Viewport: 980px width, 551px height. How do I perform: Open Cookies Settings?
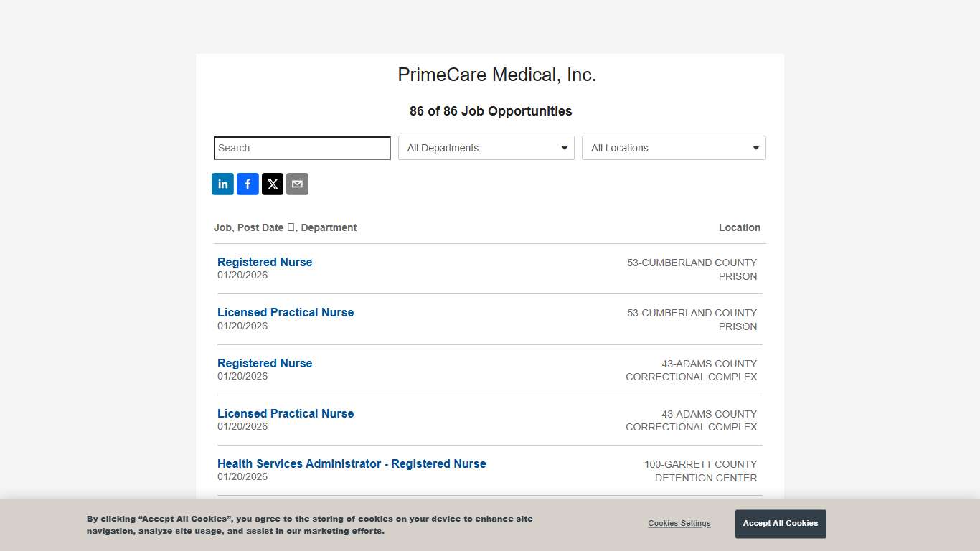(x=679, y=524)
